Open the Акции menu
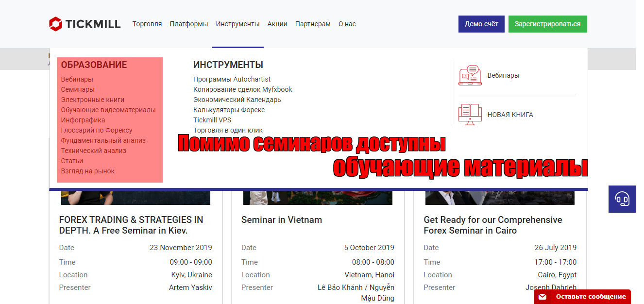Image resolution: width=644 pixels, height=304 pixels. point(277,24)
